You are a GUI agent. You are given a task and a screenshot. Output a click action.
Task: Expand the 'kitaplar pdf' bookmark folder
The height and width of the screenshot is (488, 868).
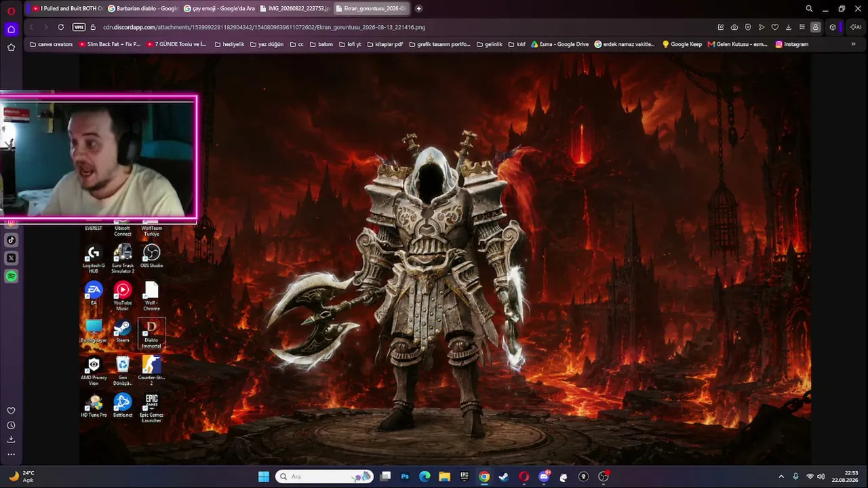click(384, 44)
